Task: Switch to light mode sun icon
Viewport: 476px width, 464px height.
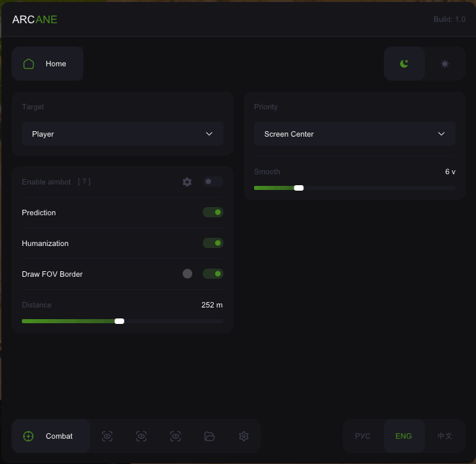Action: [x=445, y=64]
